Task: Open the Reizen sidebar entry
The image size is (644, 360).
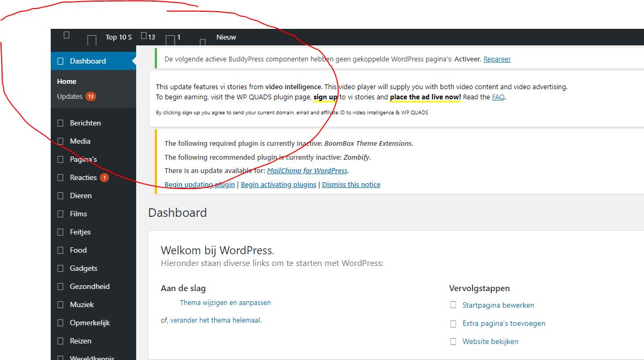Action: click(81, 341)
